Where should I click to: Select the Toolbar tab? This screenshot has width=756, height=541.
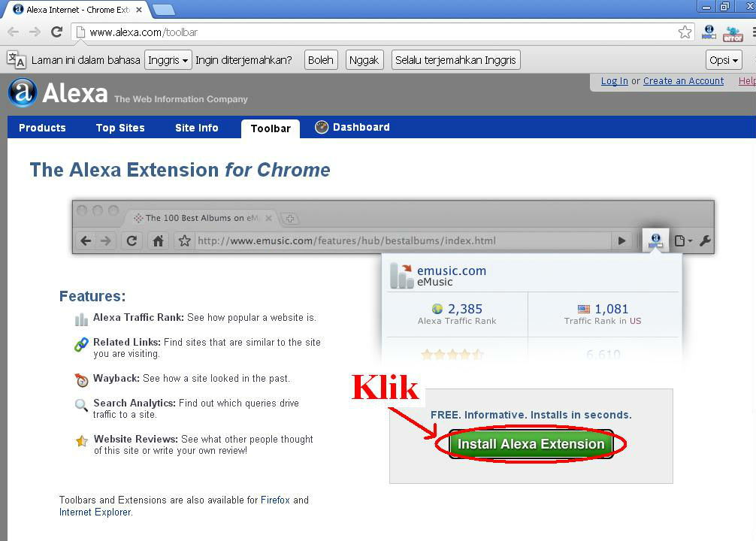click(271, 128)
